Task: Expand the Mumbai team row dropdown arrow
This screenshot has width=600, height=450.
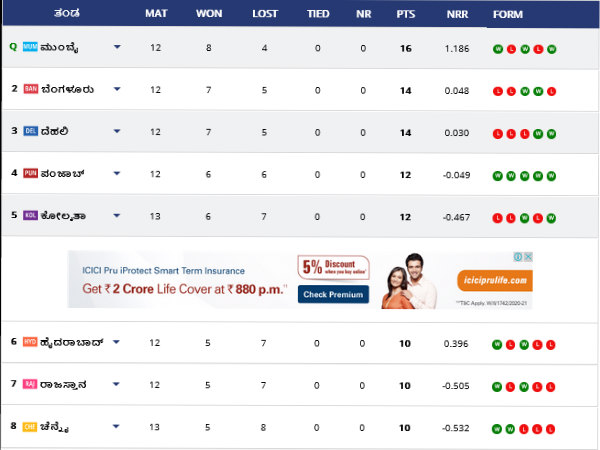Action: 117,47
